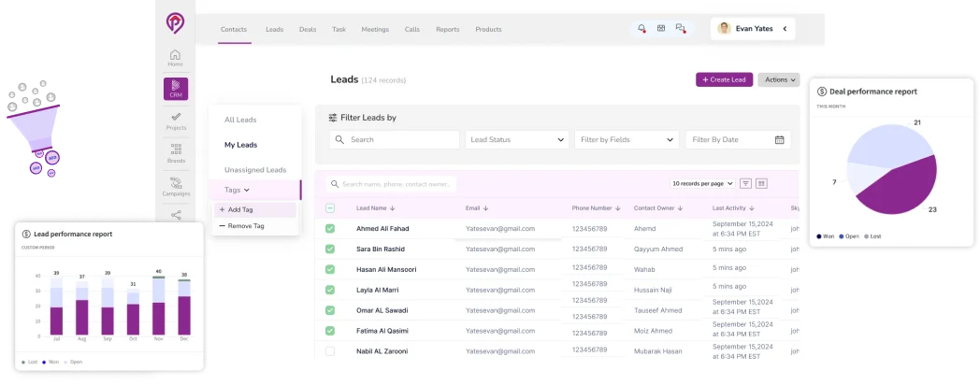Screen dimensions: 980x385
Task: Click the Create Lead button
Action: [725, 80]
